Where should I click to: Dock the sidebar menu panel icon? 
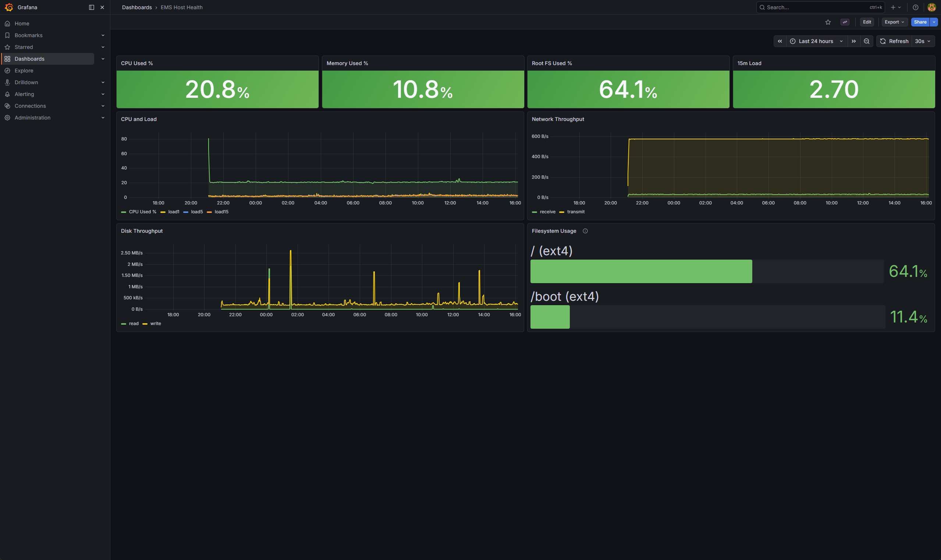[x=91, y=7]
